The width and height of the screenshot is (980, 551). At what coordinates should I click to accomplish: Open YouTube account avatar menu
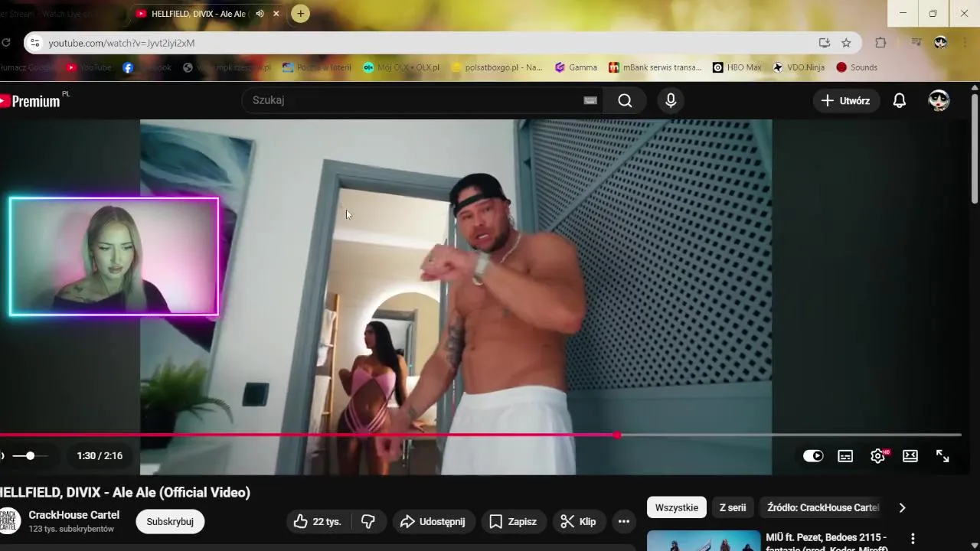[939, 100]
